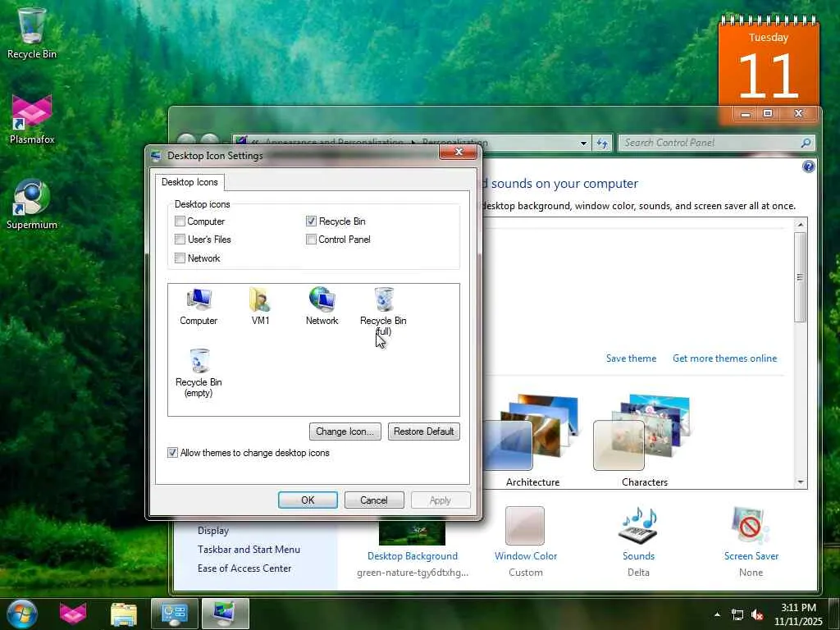This screenshot has height=630, width=840.
Task: Click the Control Panel help icon
Action: point(808,167)
